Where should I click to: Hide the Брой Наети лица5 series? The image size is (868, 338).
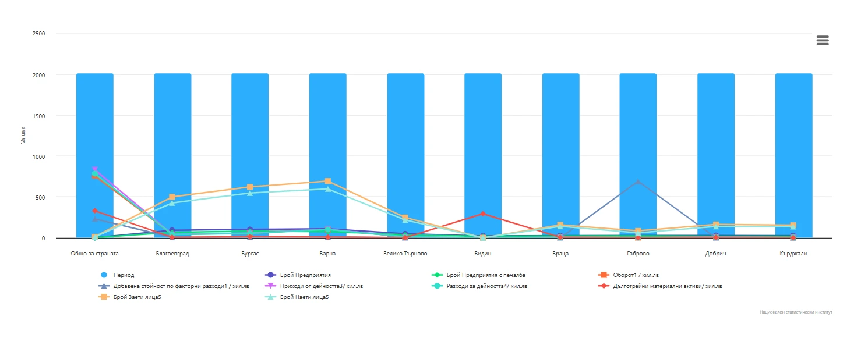coord(304,297)
